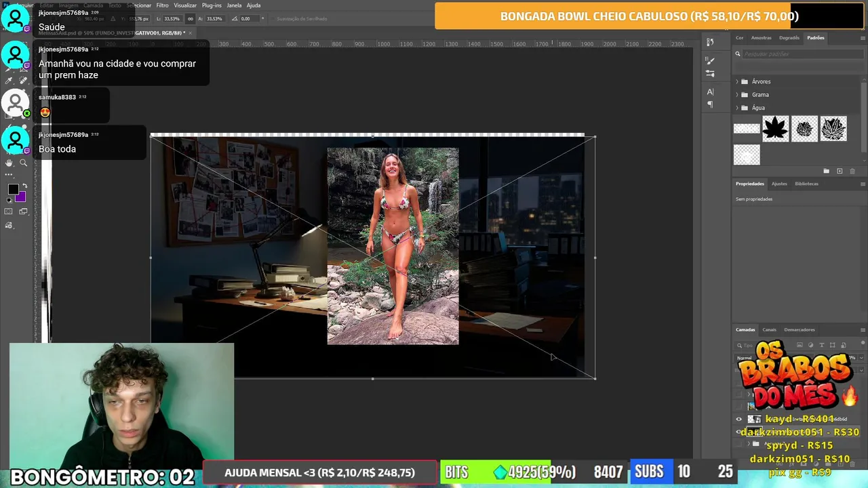Toggle visibility eye of the top layer
This screenshot has width=868, height=488.
[739, 419]
